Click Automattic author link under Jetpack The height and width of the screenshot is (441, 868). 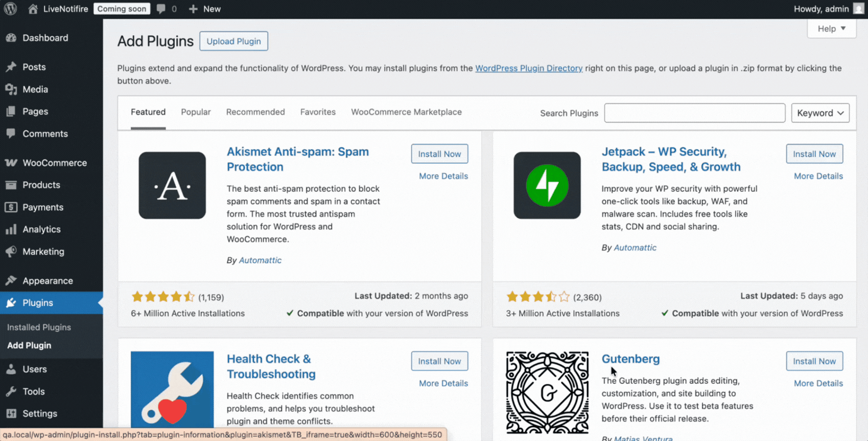[x=635, y=248]
